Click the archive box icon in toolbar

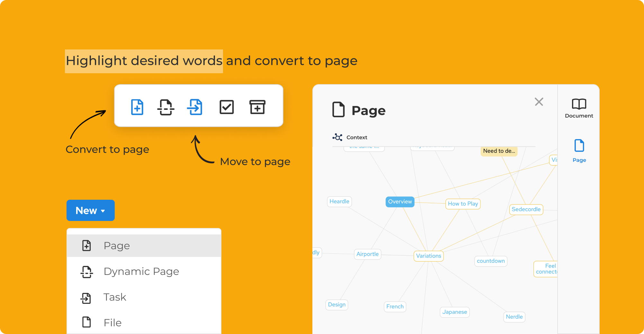pos(257,107)
